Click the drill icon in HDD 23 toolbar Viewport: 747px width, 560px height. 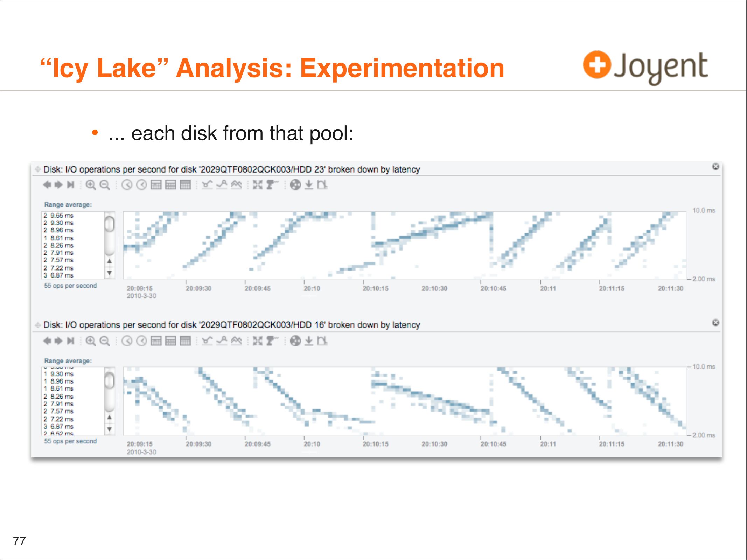272,184
